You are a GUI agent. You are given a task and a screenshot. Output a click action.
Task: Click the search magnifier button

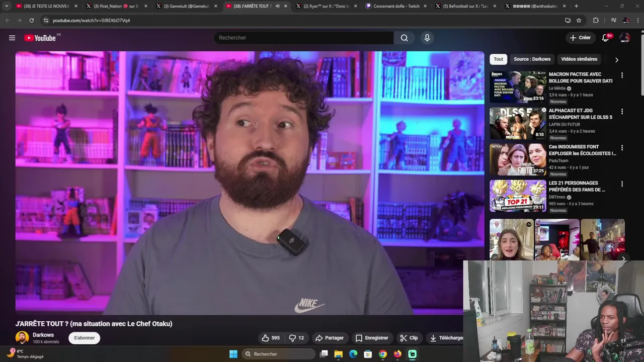pos(404,38)
